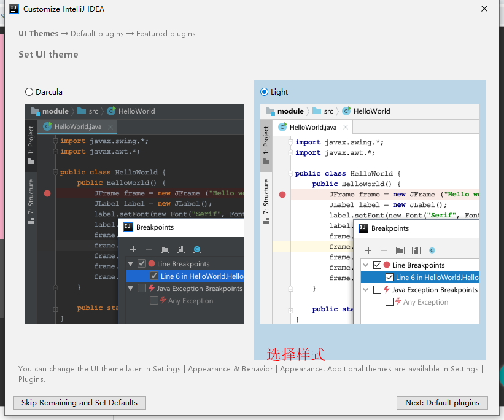Click the red breakpoint dot in Darcula editor
Viewport: 504px width, 420px height.
[x=47, y=193]
